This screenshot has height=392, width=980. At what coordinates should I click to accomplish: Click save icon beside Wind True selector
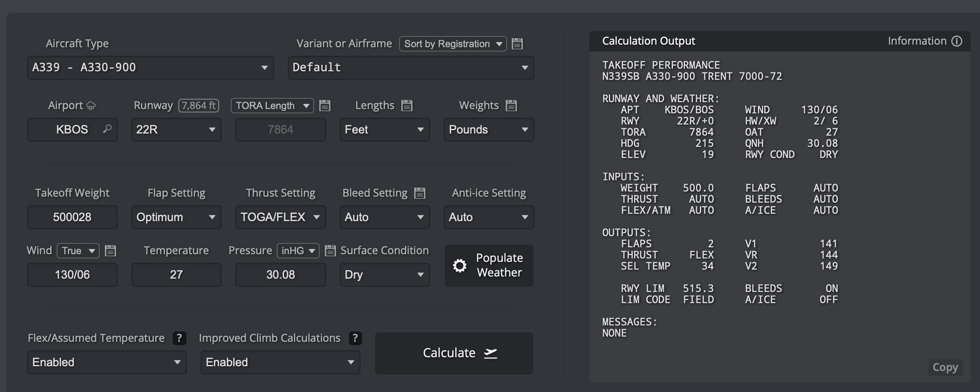110,251
